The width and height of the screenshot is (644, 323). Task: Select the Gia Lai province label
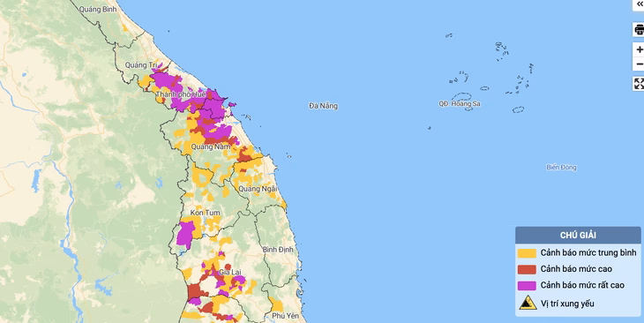230,272
